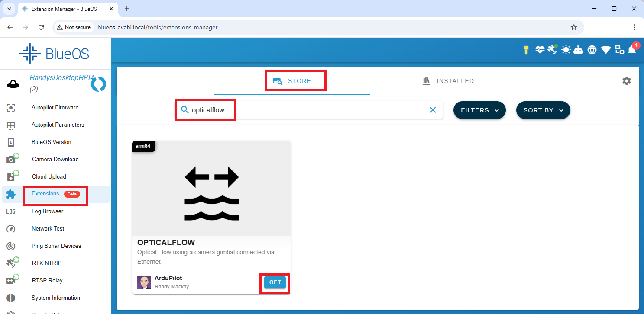Click the robot autopilot status icon
The width and height of the screenshot is (644, 314).
tap(578, 50)
